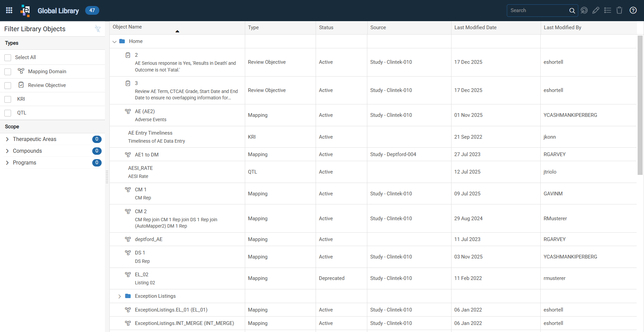
Task: Open the list view icon in header
Action: click(607, 10)
